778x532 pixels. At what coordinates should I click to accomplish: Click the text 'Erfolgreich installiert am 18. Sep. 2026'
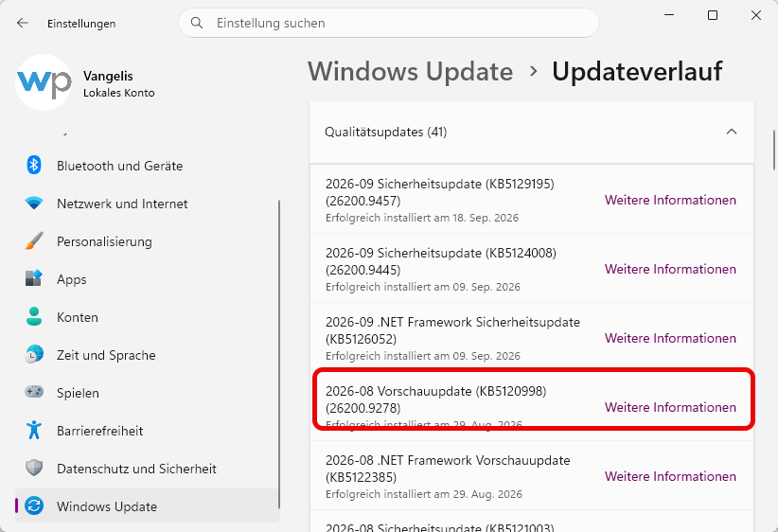[422, 218]
